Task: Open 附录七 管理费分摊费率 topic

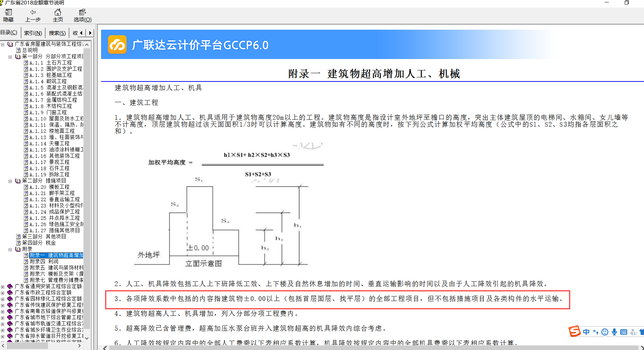Action: [57, 280]
